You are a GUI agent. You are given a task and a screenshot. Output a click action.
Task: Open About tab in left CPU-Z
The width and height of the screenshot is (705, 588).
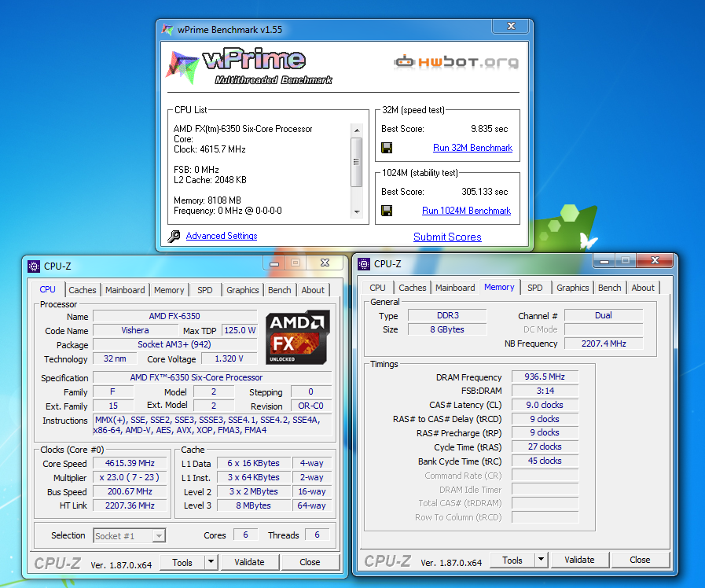pos(313,290)
